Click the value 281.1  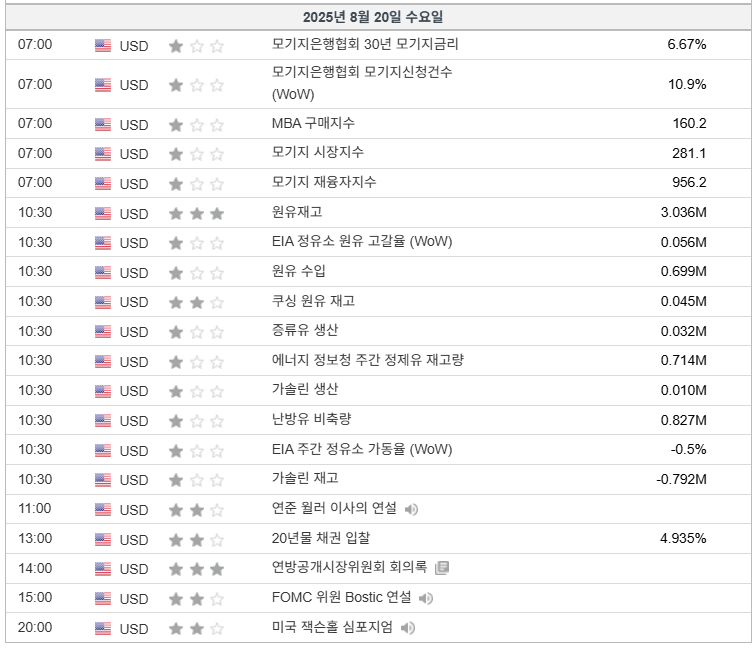689,154
